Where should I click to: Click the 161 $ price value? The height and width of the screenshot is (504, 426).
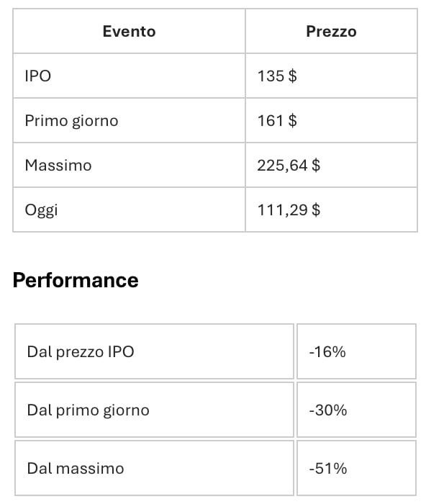pyautogui.click(x=277, y=121)
